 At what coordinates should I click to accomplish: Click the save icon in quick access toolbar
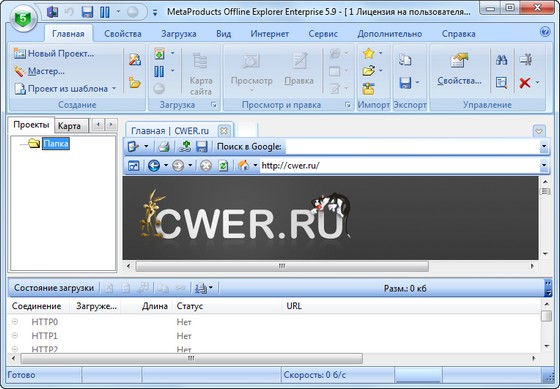[x=87, y=12]
